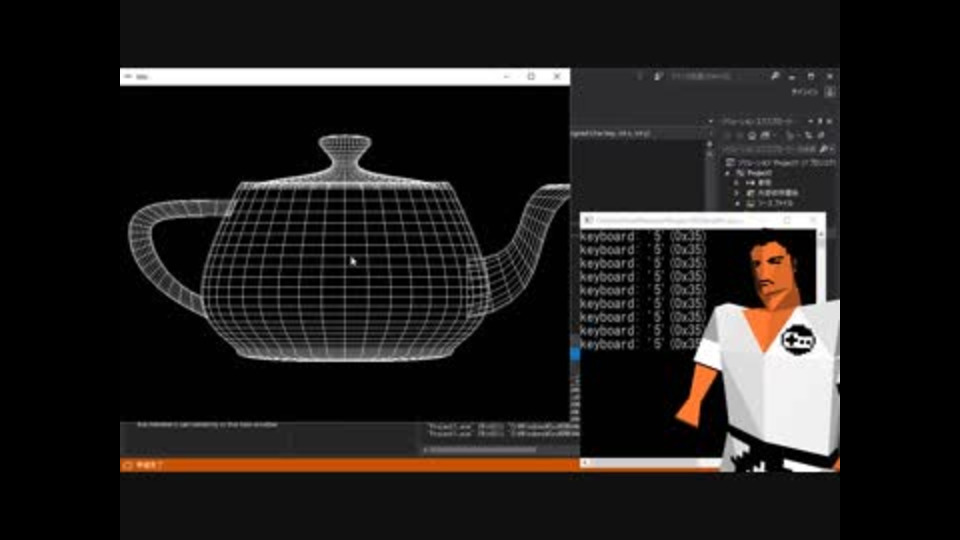Open the Solution Explorer search options dropdown
Image resolution: width=960 pixels, height=540 pixels.
[832, 149]
